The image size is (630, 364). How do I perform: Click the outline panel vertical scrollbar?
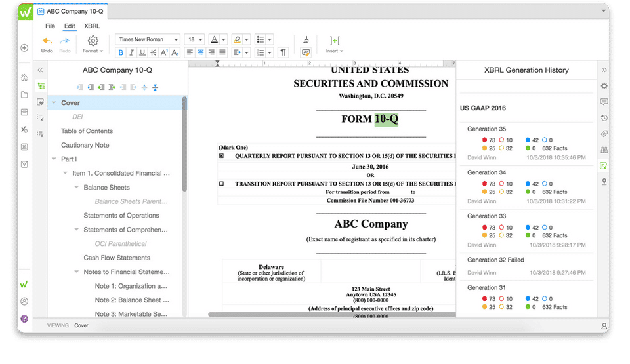(x=184, y=144)
